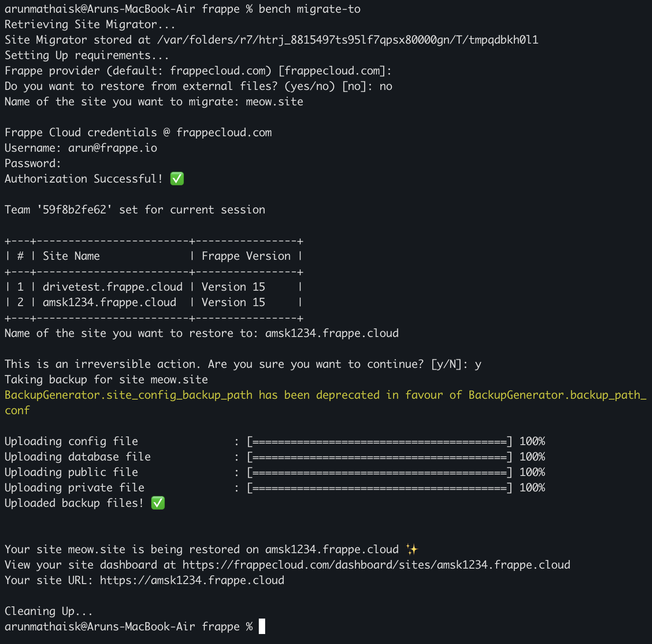Click the Frappe Version column header
This screenshot has height=644, width=652.
click(246, 256)
